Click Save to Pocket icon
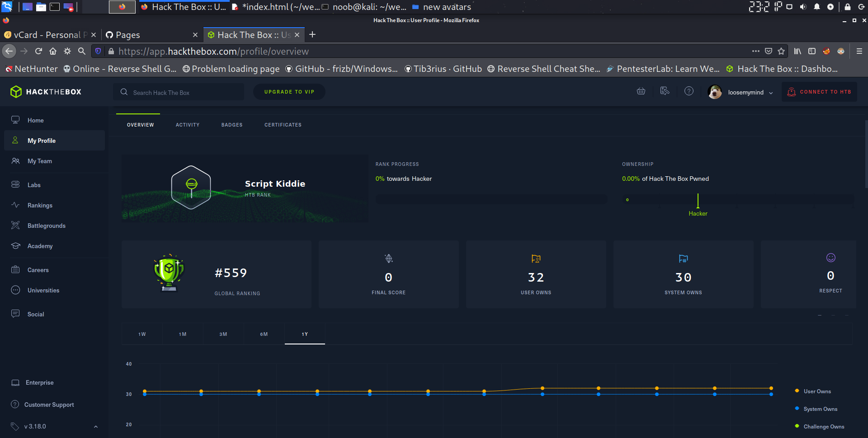The image size is (868, 438). [769, 51]
